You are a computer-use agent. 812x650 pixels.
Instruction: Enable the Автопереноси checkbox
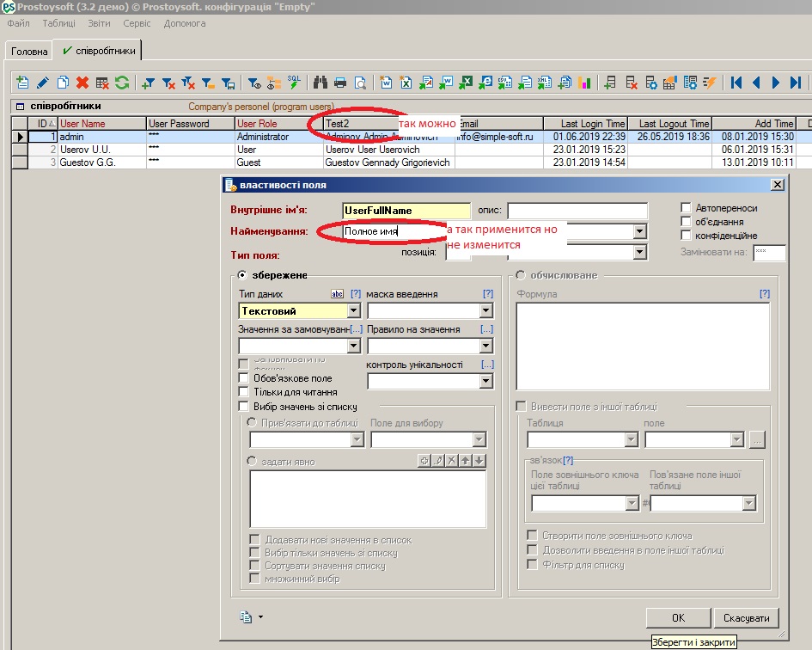pyautogui.click(x=686, y=208)
